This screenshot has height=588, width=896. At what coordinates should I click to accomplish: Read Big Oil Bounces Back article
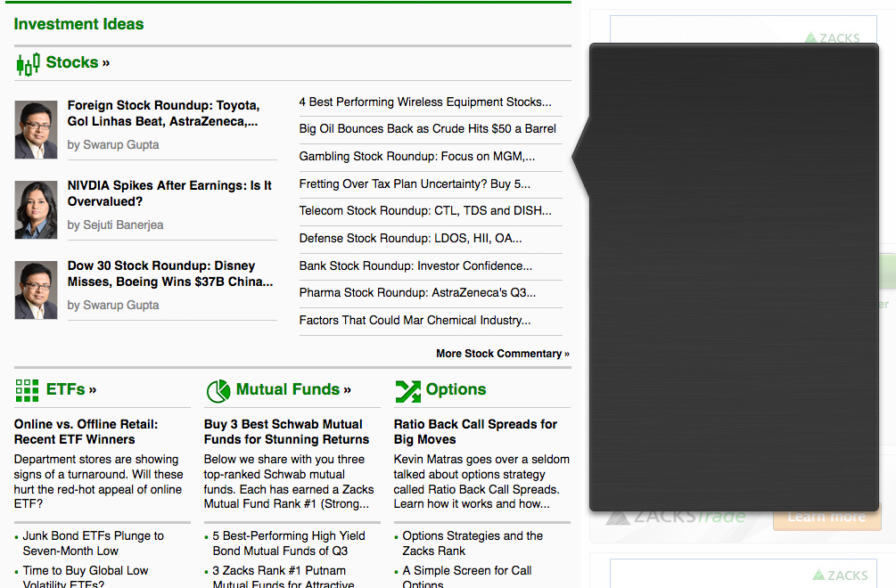pos(427,129)
